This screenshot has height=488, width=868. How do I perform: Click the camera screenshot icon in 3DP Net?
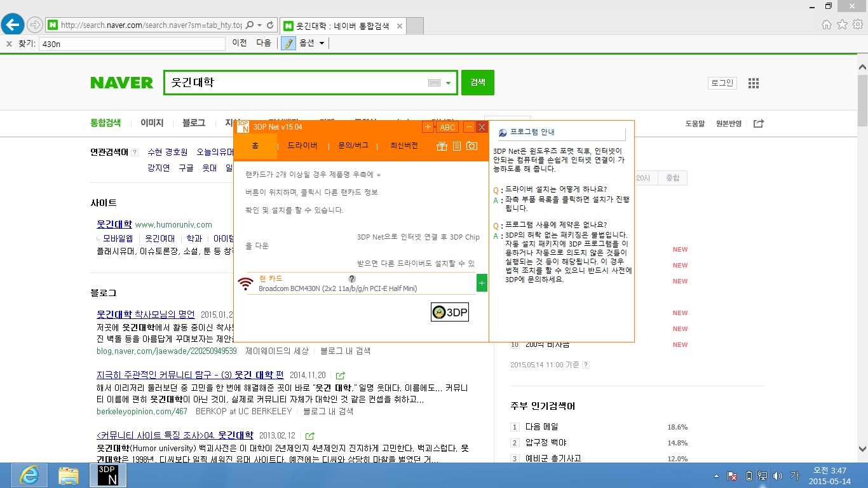click(471, 146)
